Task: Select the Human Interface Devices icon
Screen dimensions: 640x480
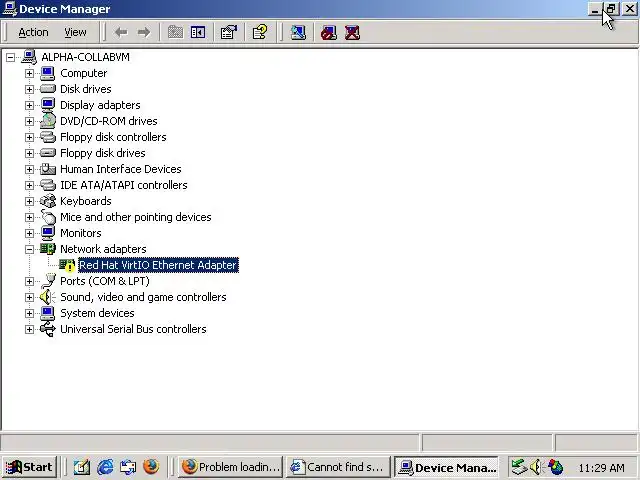Action: point(48,169)
